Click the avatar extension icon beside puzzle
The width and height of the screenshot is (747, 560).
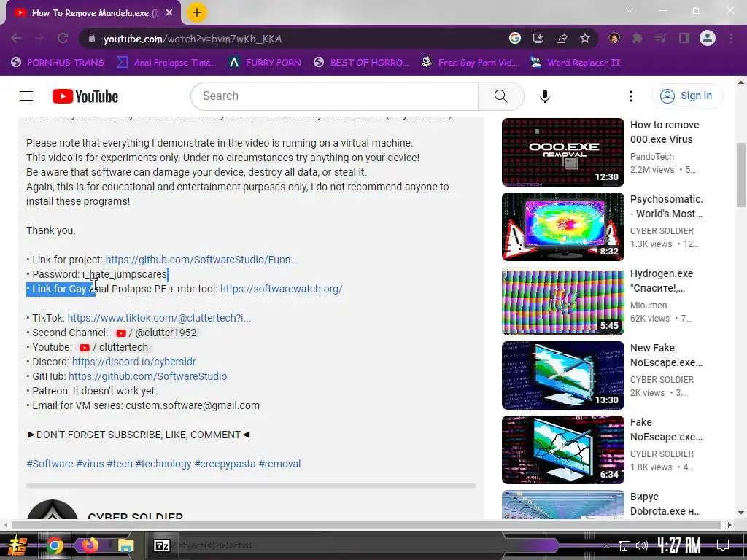614,38
